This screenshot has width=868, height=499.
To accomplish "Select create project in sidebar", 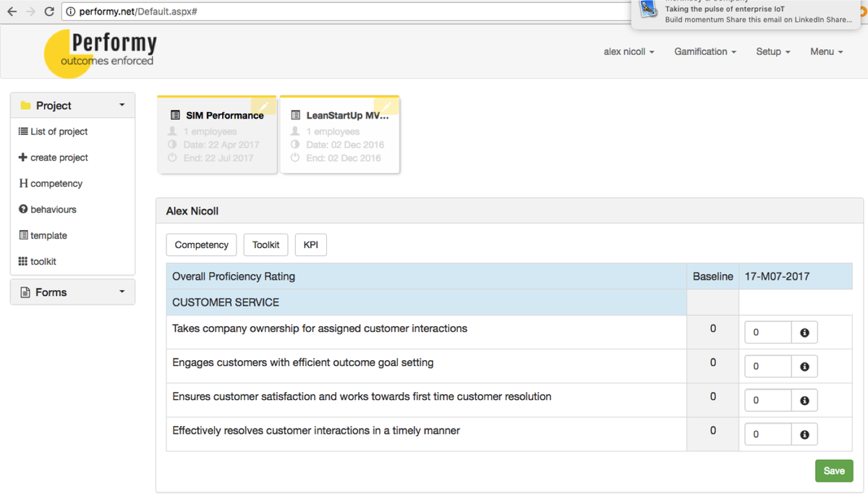I will (x=53, y=158).
